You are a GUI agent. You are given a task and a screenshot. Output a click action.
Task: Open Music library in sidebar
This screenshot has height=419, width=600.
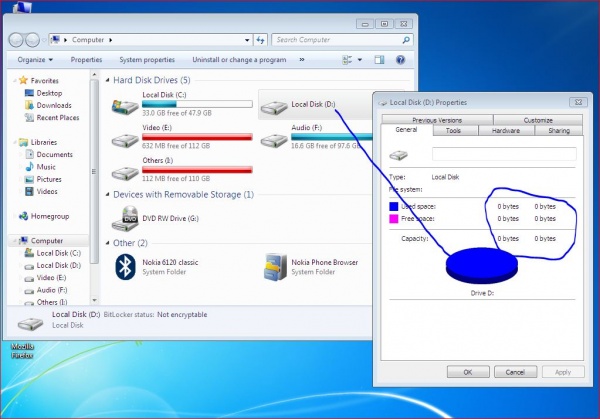click(x=46, y=167)
